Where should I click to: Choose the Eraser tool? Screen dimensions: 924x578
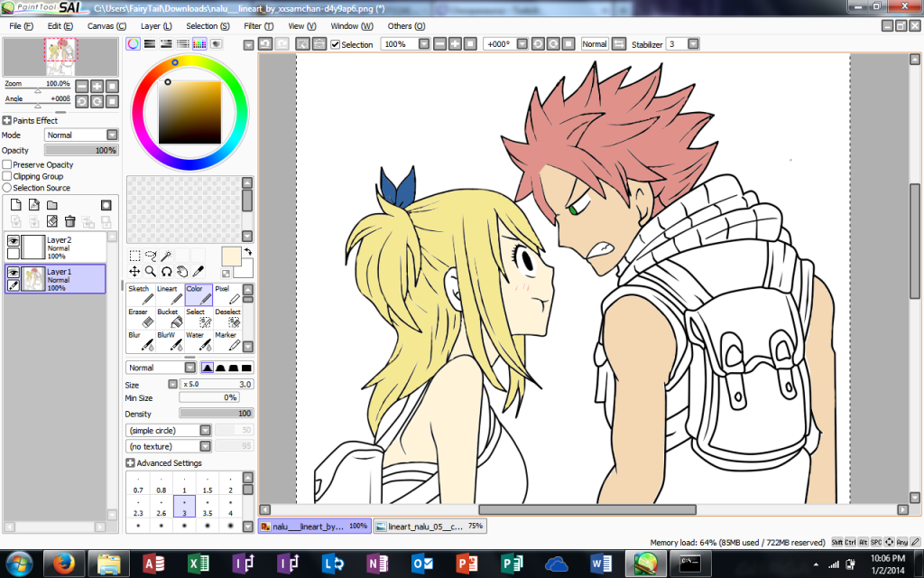click(139, 318)
